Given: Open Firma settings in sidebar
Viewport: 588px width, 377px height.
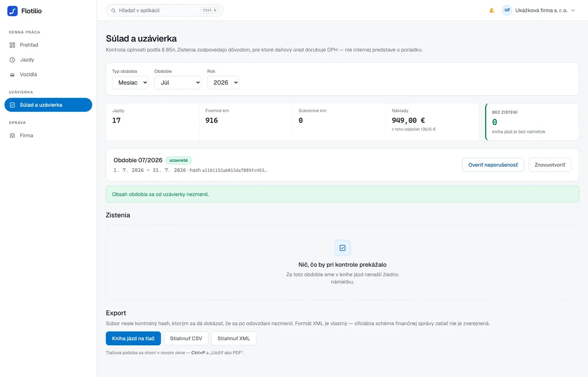Looking at the screenshot, I should coord(48,136).
